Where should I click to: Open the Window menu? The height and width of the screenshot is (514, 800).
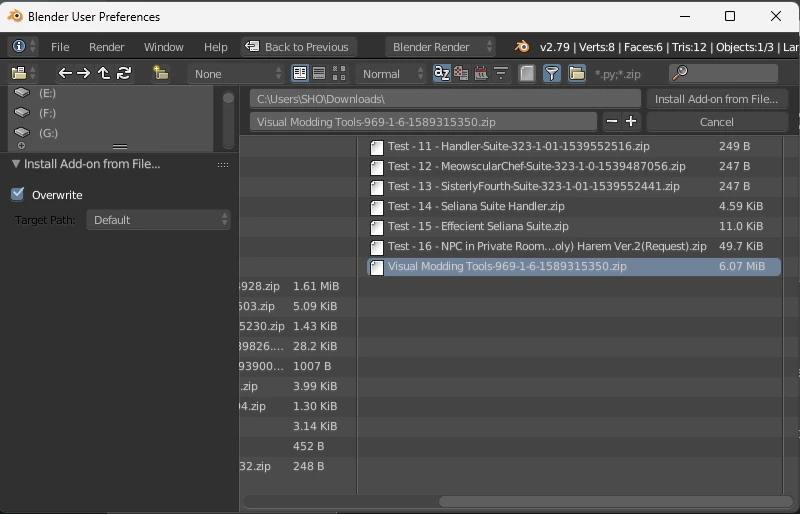[x=164, y=47]
